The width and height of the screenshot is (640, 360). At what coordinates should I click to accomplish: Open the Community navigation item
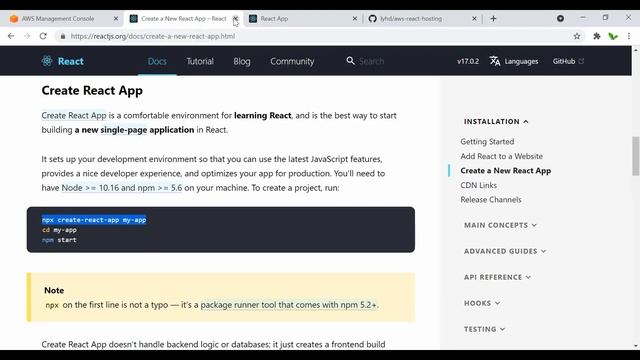[292, 61]
